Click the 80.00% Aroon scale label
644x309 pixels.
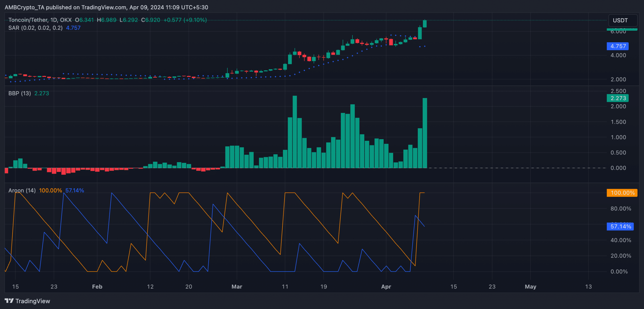coord(621,209)
